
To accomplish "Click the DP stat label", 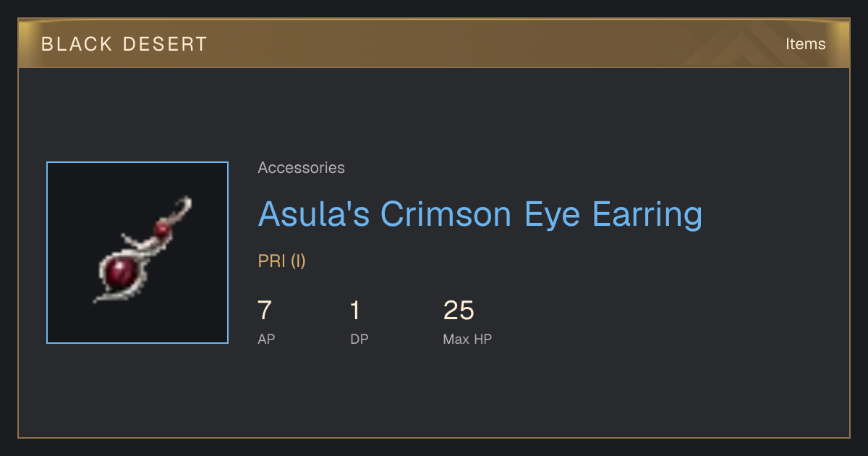I will click(x=359, y=339).
